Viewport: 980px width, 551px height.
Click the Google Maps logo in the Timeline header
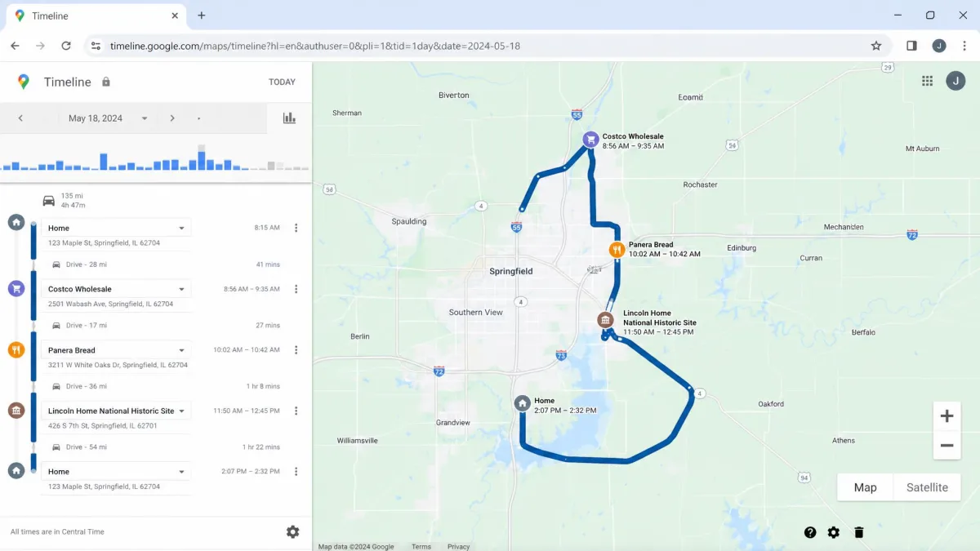tap(23, 82)
